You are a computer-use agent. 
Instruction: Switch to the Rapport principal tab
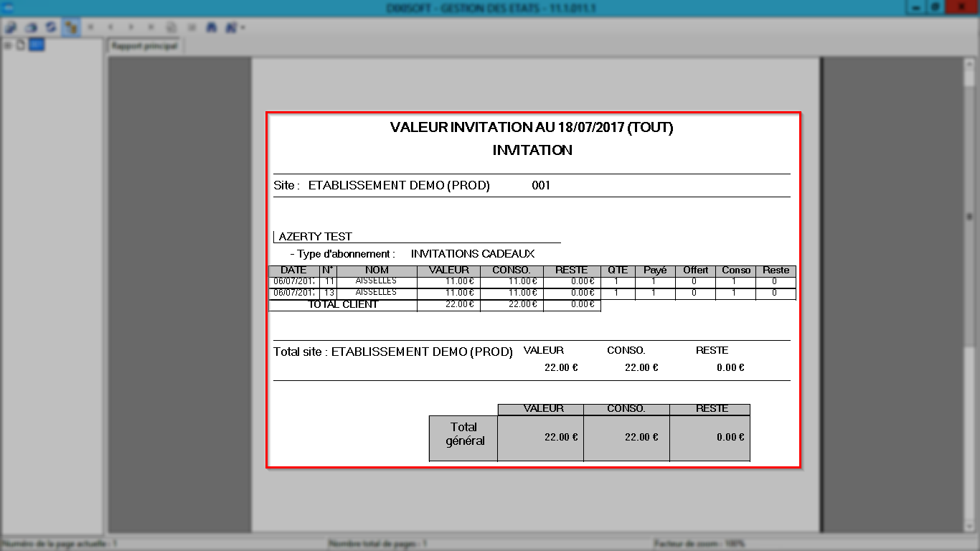click(144, 45)
